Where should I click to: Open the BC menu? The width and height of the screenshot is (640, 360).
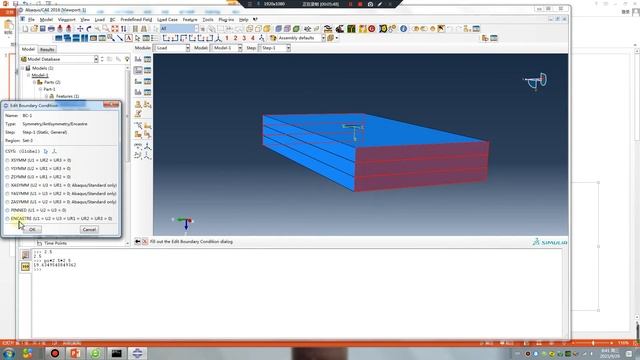112,20
